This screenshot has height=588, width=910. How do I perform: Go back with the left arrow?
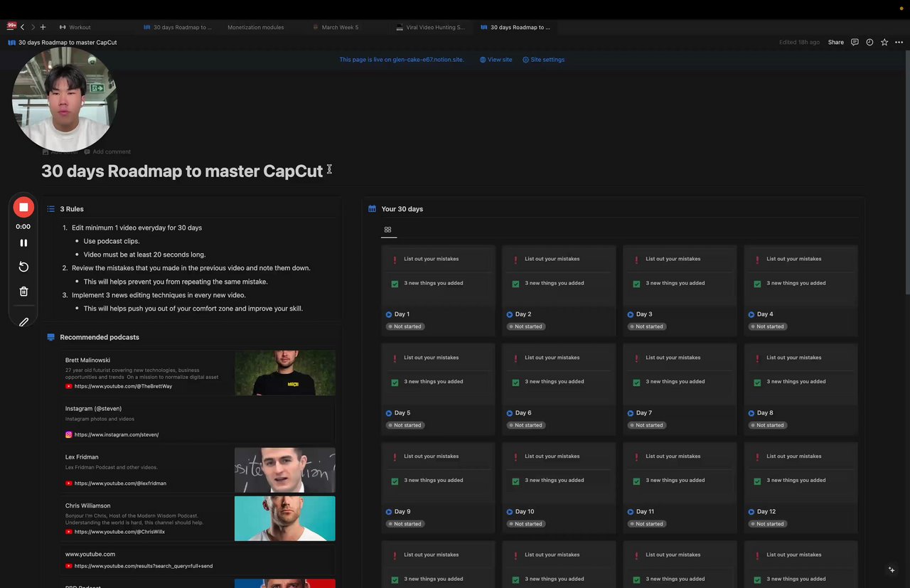23,27
